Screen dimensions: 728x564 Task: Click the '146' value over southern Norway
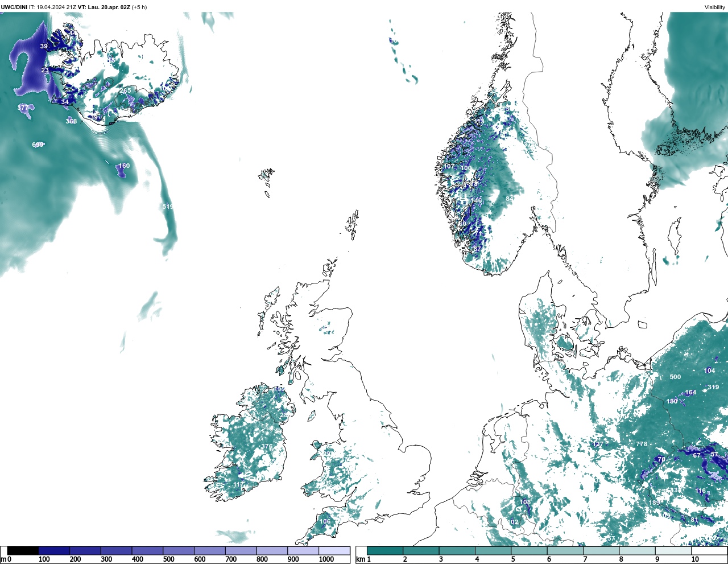pos(477,200)
